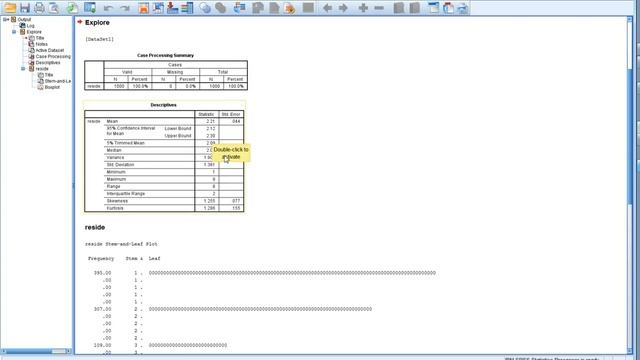This screenshot has height=360, width=640.
Task: Click the outline pane horizontal scrollbar
Action: [x=36, y=351]
